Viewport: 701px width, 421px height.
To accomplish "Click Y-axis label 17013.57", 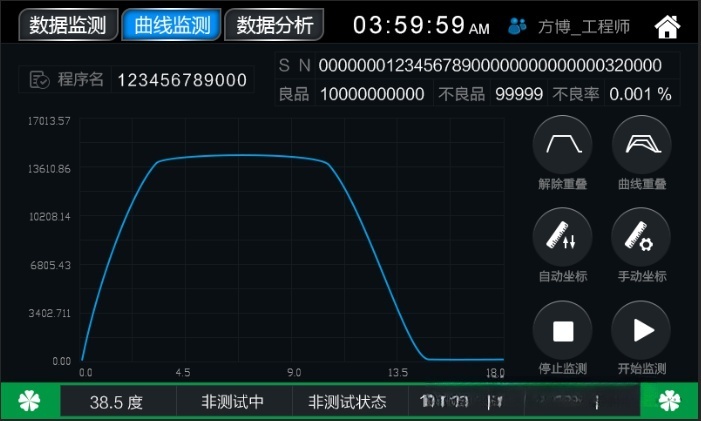I will click(x=49, y=121).
